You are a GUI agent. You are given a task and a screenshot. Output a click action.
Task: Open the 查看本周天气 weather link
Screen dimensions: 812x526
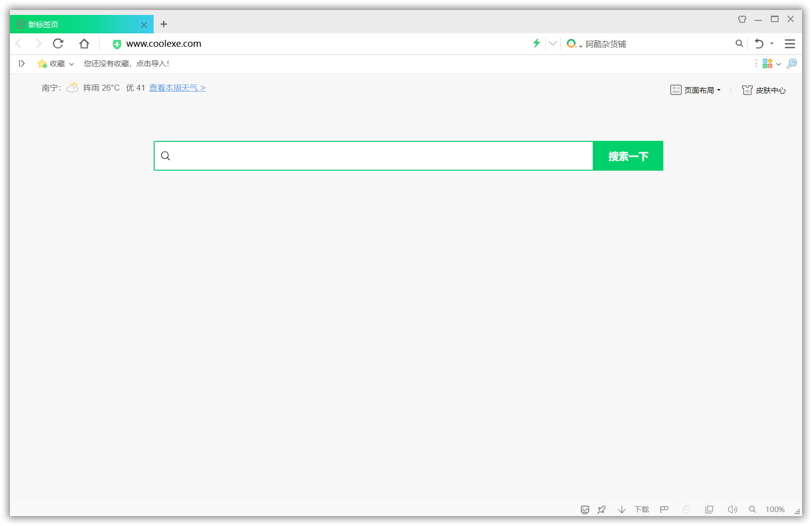pos(177,88)
